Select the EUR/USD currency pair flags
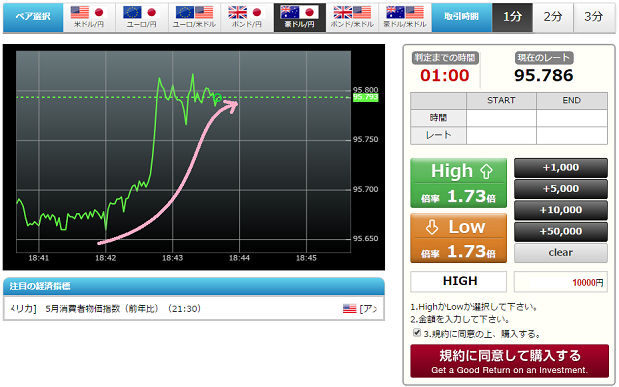This screenshot has width=619, height=387. 194,17
